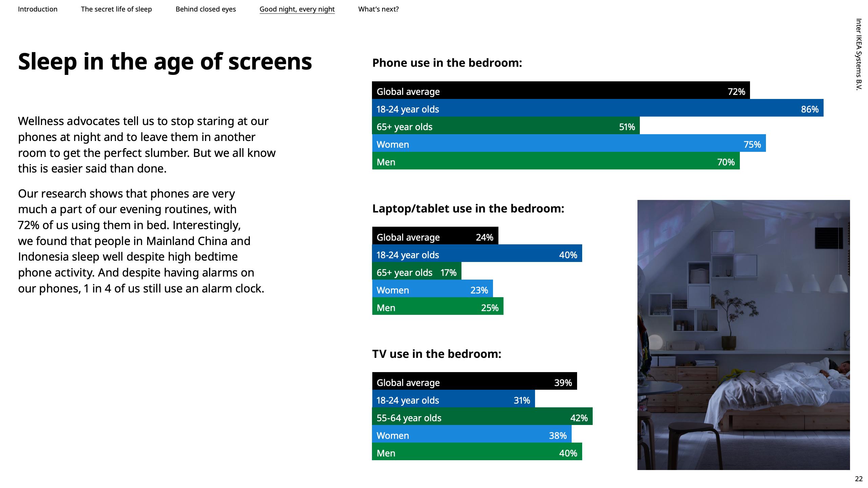Select the laptop Men 25% bar
The height and width of the screenshot is (488, 868).
click(x=438, y=306)
